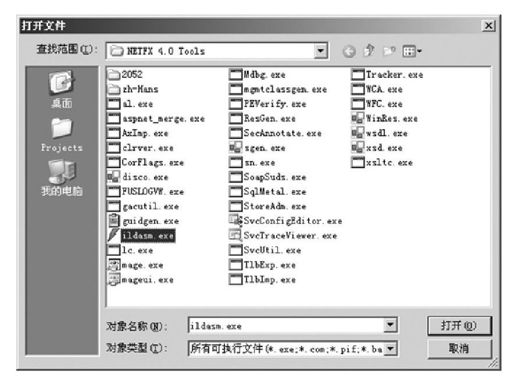This screenshot has width=515, height=382.
Task: Open the Projects places shortcut
Action: coord(62,135)
